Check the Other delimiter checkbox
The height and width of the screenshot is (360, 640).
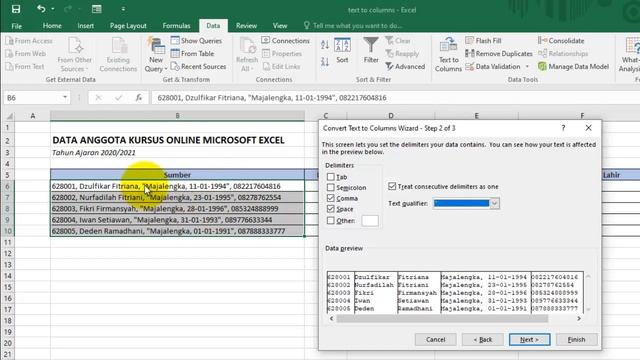point(331,220)
